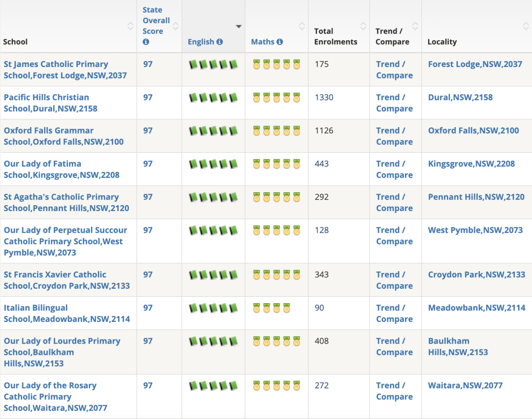Open Dural,NSW,2158 locality link
The height and width of the screenshot is (419, 532).
(x=460, y=98)
